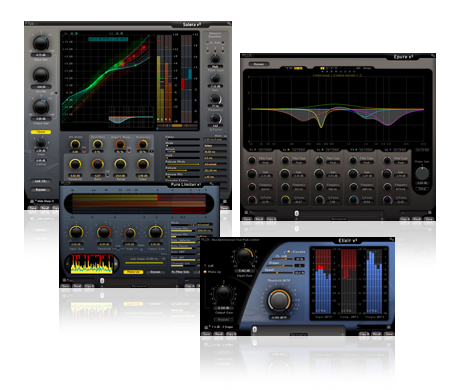The width and height of the screenshot is (455, 390).
Task: Toggle the yellow Clipper button in Solera
Action: pos(41,132)
